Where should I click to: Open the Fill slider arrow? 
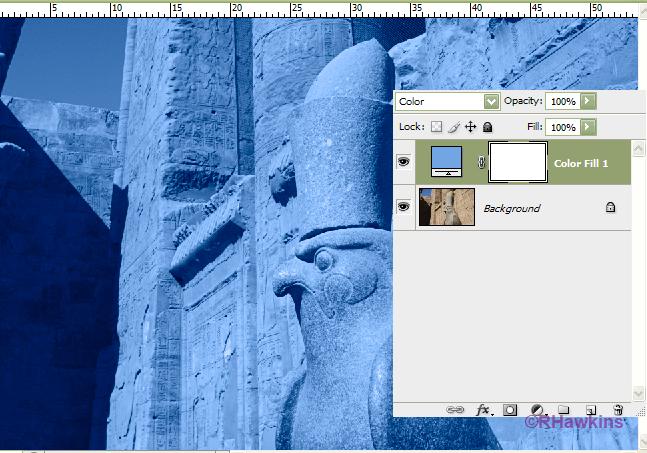click(x=588, y=127)
